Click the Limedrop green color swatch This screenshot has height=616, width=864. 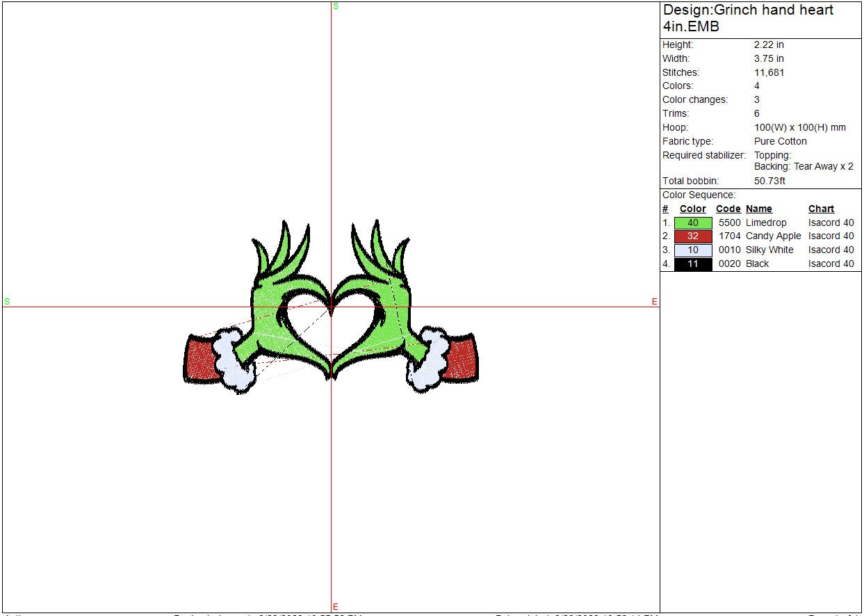(x=693, y=223)
